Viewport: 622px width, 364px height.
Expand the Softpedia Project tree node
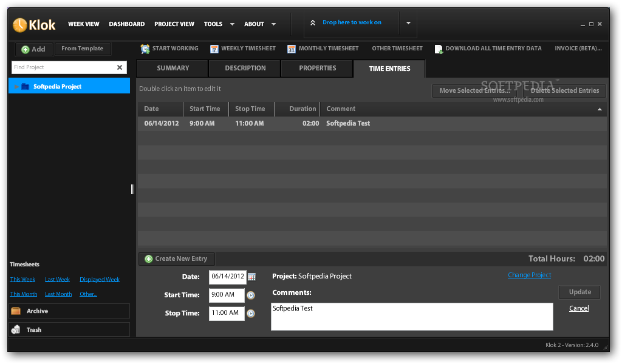[x=16, y=86]
